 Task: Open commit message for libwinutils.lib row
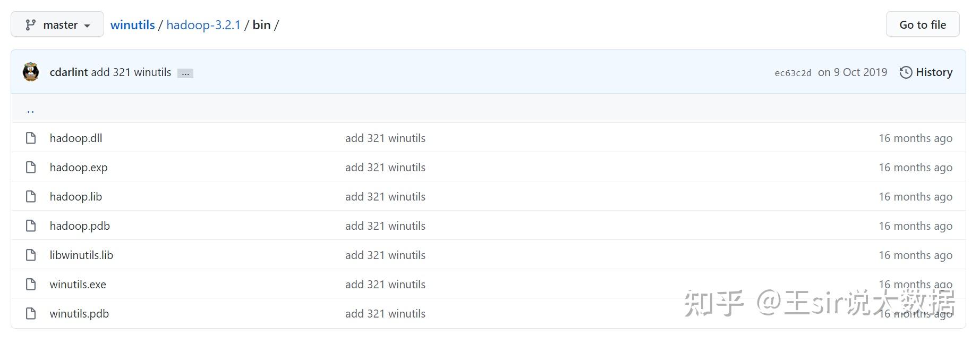coord(385,255)
